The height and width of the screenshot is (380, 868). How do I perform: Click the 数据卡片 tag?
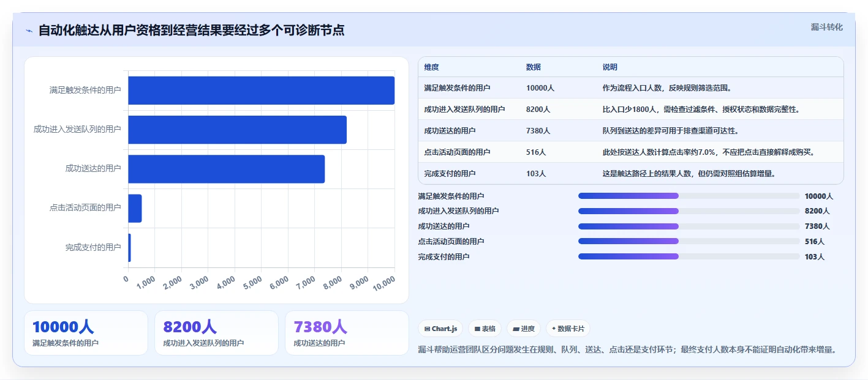tap(568, 329)
